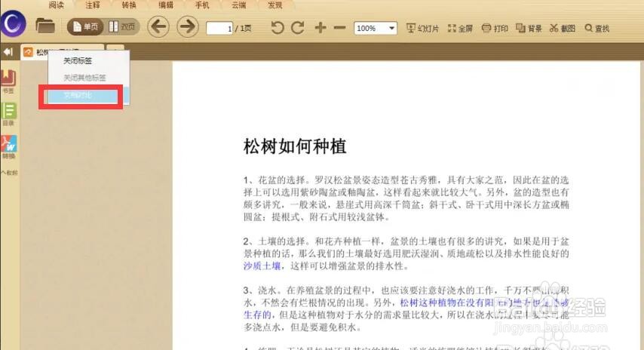Rotate page clockwise
The image size is (644, 350).
pyautogui.click(x=298, y=28)
